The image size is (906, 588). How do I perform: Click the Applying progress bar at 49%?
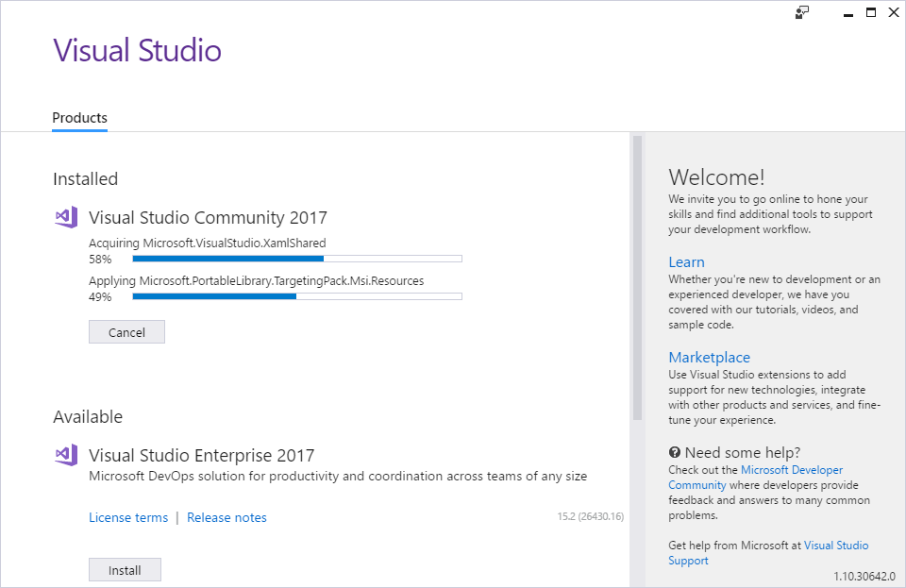pos(297,296)
